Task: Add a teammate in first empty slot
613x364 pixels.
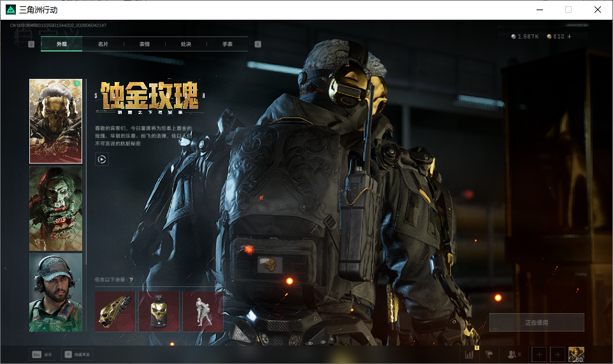Action: click(539, 354)
